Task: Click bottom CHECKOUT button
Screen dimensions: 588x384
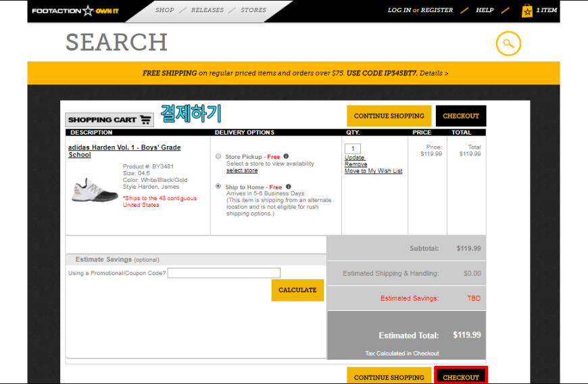Action: click(x=461, y=376)
